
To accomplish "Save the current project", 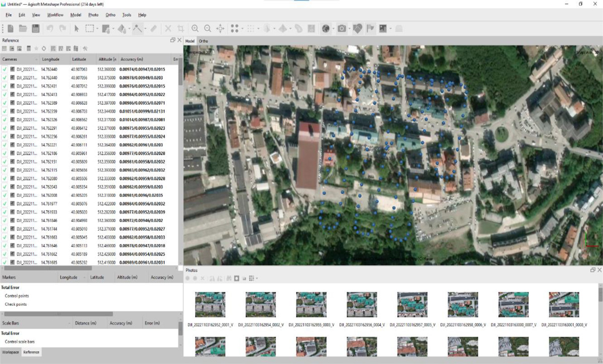I will (35, 29).
